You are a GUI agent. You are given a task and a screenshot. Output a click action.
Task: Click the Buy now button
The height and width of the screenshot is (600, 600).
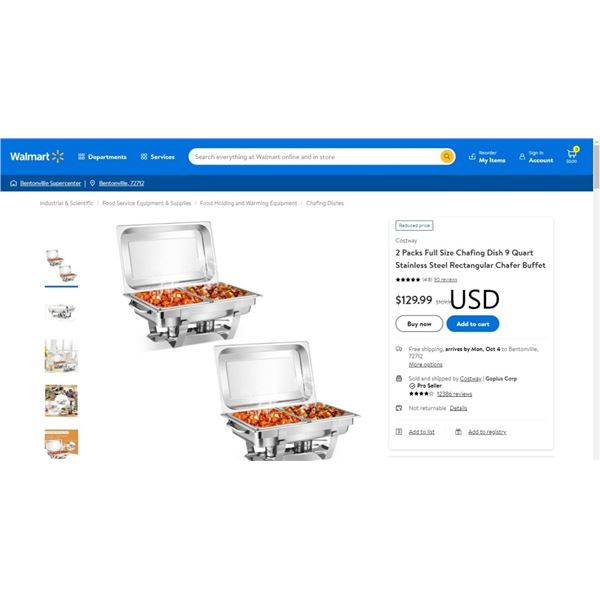click(419, 324)
